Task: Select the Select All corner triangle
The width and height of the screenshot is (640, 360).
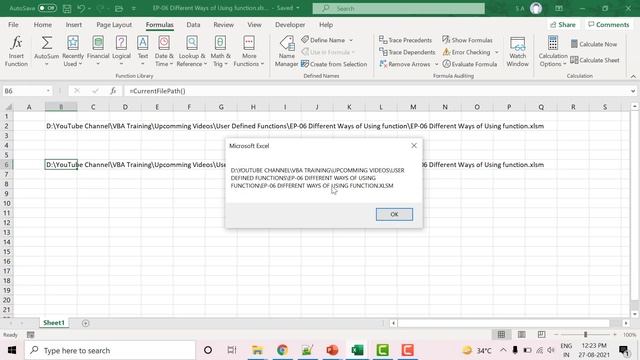Action: pyautogui.click(x=8, y=107)
